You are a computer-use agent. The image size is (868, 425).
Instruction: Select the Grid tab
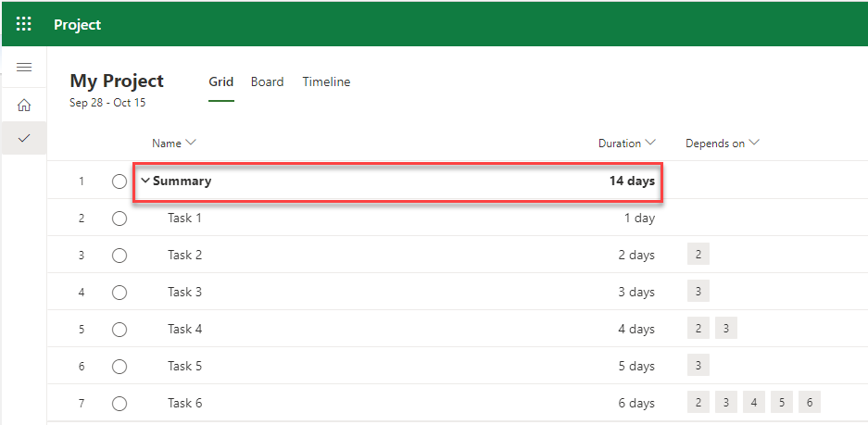point(220,82)
